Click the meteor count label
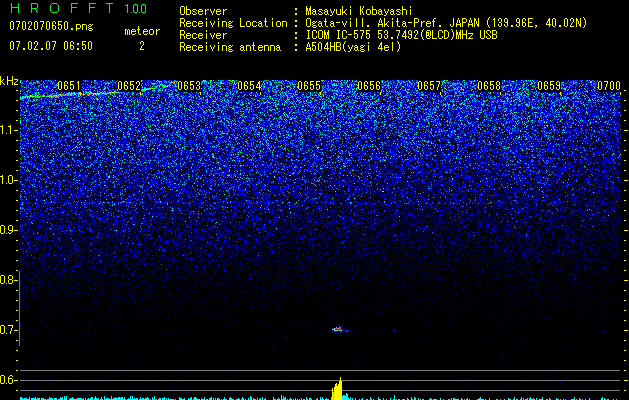The width and height of the screenshot is (629, 400). click(x=142, y=31)
